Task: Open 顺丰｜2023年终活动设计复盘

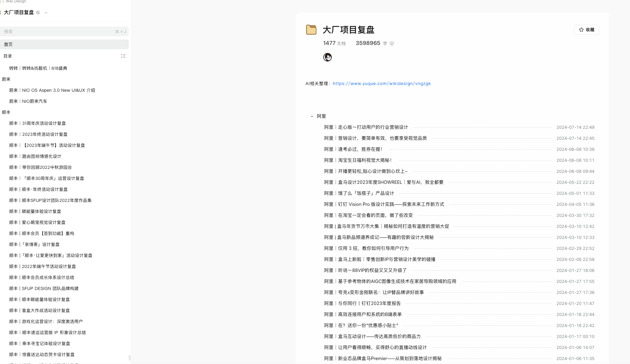Action: click(x=38, y=134)
